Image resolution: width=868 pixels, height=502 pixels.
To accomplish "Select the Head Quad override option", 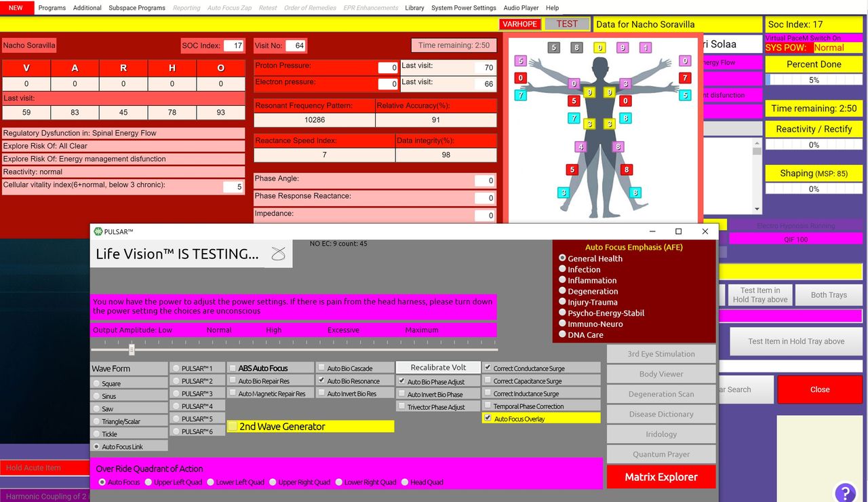I will tap(406, 482).
